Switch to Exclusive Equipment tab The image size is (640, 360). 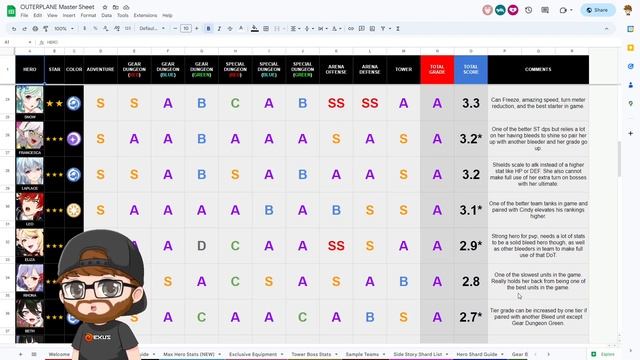point(253,354)
